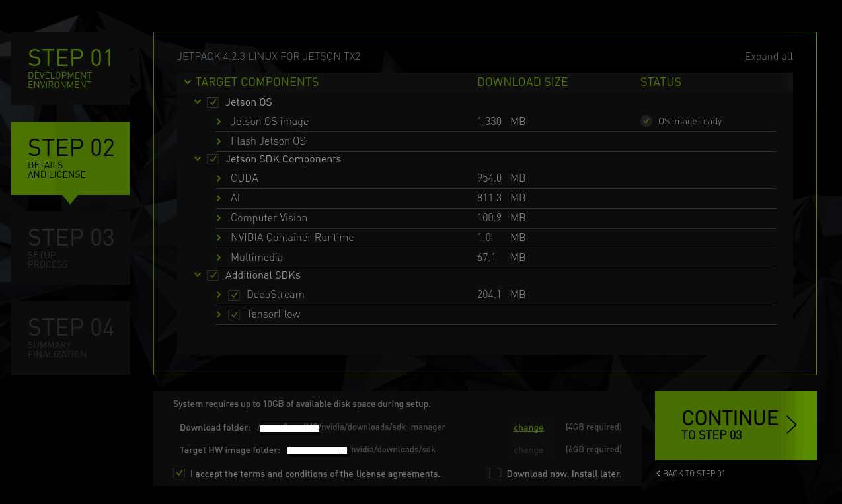Uncheck the TensorFlow checkbox

point(234,314)
